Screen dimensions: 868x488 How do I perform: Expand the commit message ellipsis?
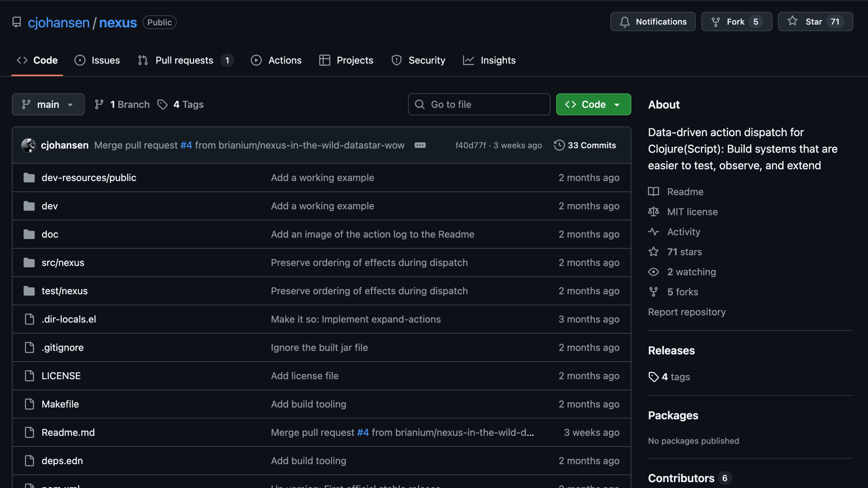tap(420, 145)
